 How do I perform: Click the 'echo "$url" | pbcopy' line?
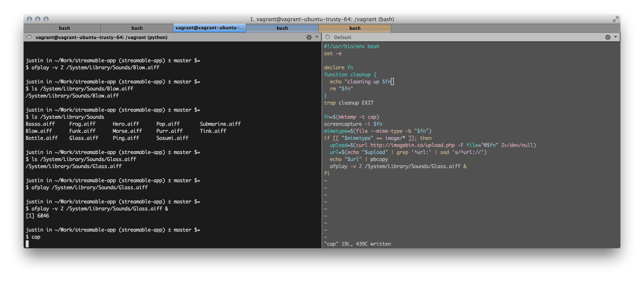point(359,159)
